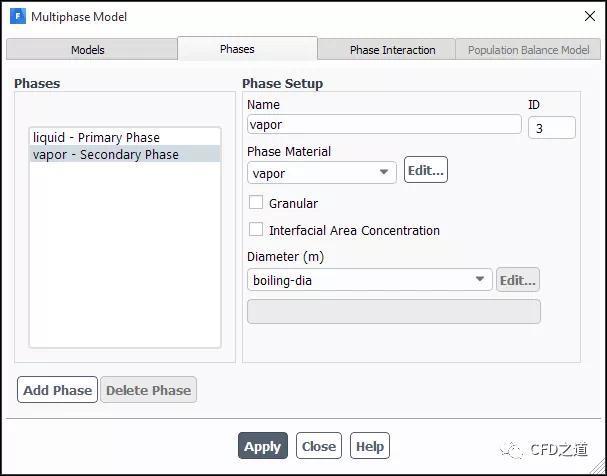Close the Multiphase Model dialog window
This screenshot has height=476, width=607.
click(x=587, y=17)
